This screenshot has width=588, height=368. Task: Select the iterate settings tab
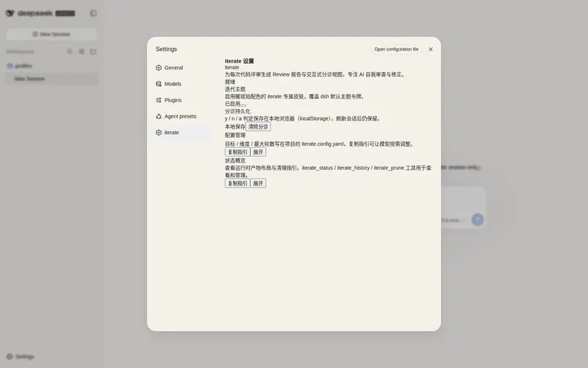pos(183,132)
